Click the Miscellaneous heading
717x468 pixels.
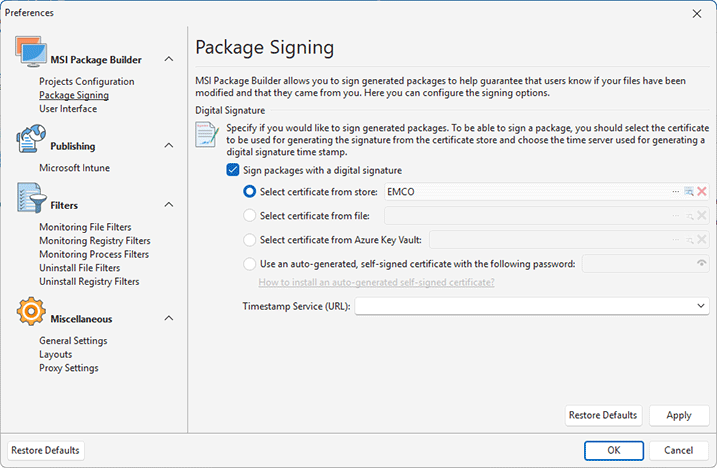(x=81, y=319)
